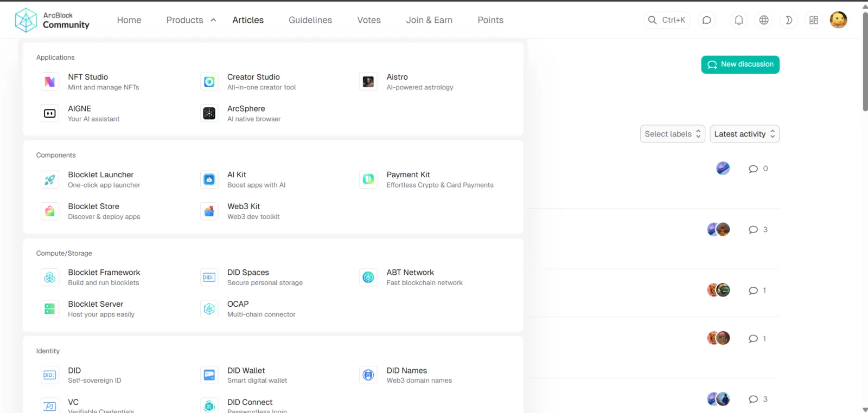Open the Web3 Kit icon
This screenshot has height=413, width=868.
click(209, 211)
